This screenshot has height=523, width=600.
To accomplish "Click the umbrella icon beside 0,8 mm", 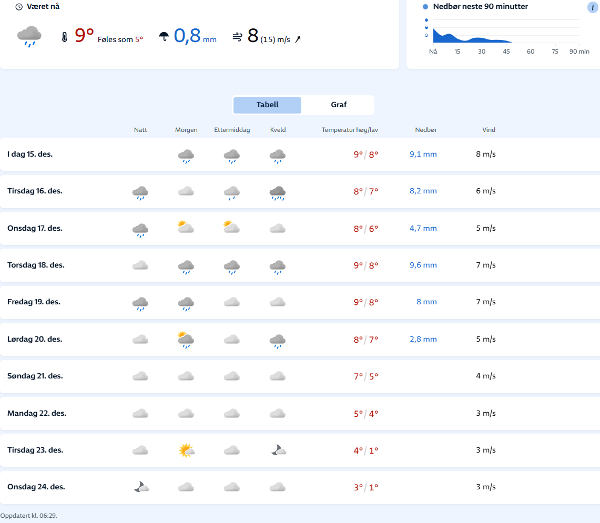I will pyautogui.click(x=162, y=38).
